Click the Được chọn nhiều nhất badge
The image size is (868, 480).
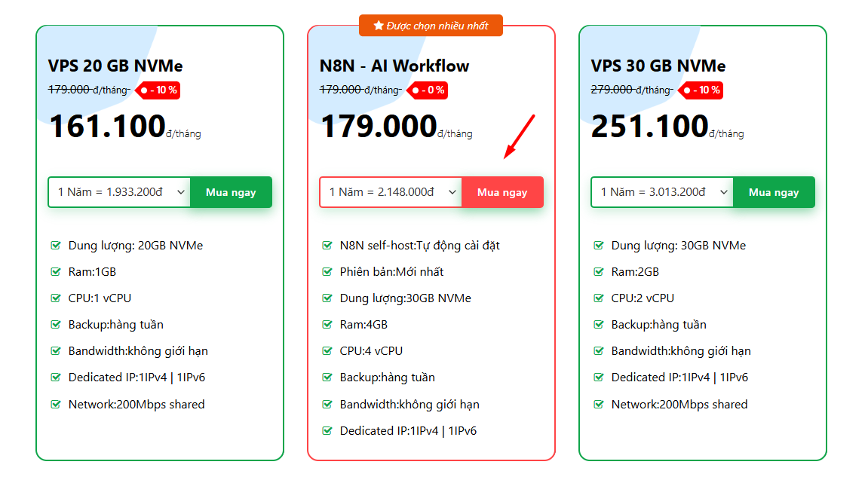pos(431,25)
